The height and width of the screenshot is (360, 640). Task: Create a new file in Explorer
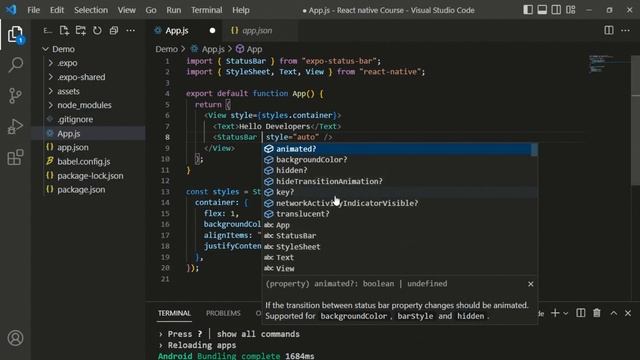64,31
